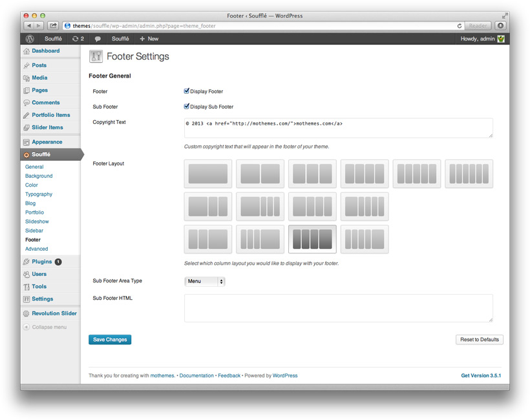The height and width of the screenshot is (420, 530).
Task: Expand the Plugins sidebar menu
Action: [41, 262]
